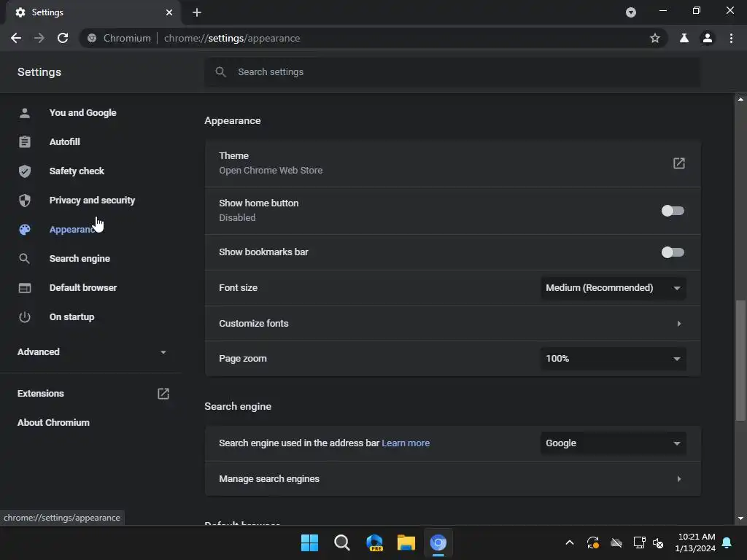Enable the Show home button toggle
Screen dimensions: 747x560
[x=673, y=211]
